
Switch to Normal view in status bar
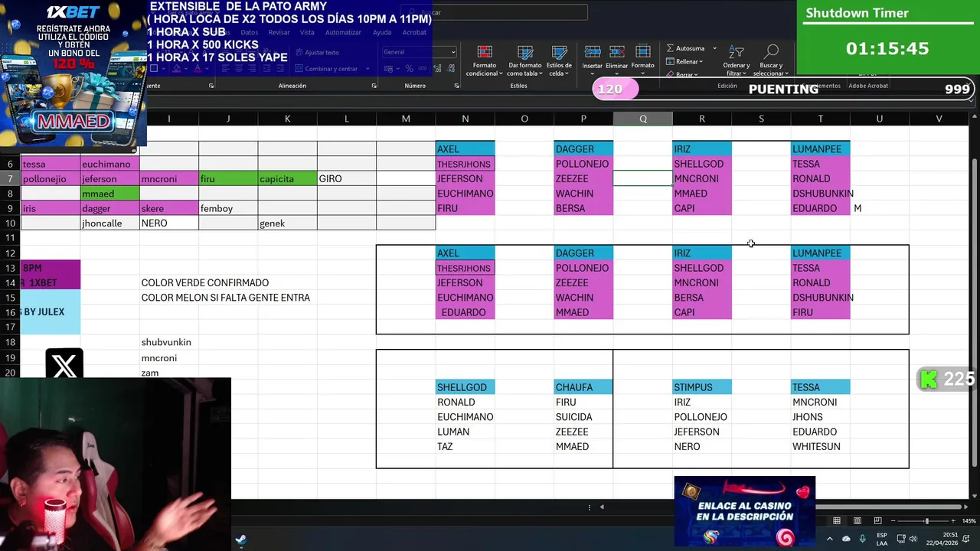837,521
